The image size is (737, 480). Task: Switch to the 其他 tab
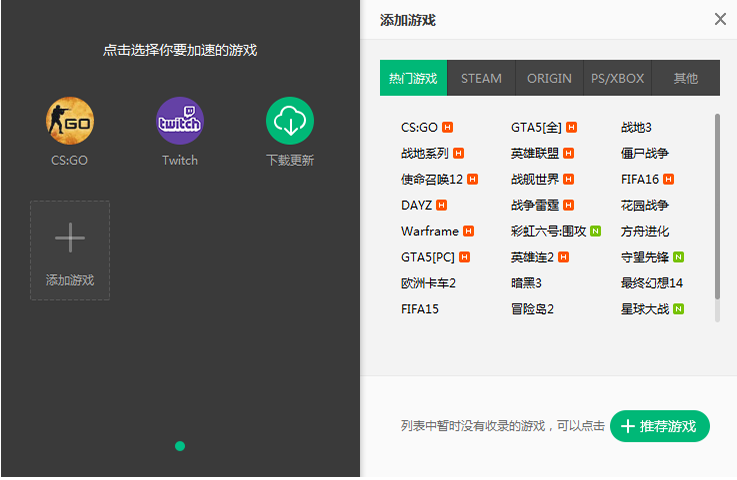tap(686, 78)
